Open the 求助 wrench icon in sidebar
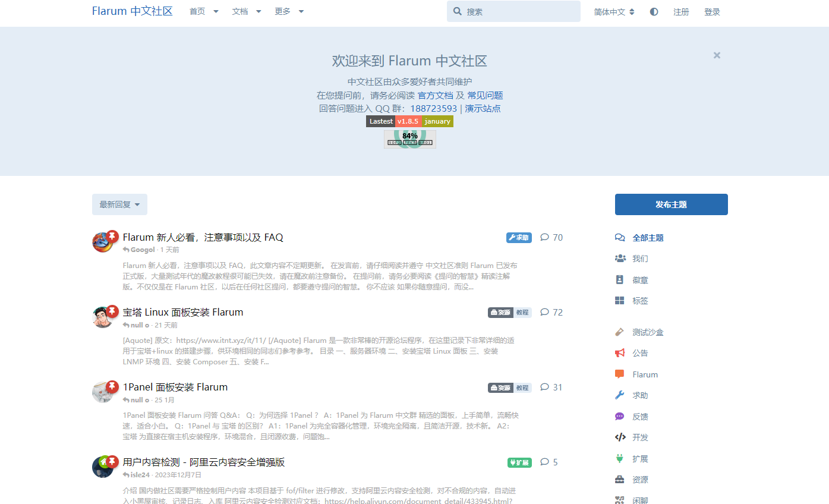 (x=620, y=395)
